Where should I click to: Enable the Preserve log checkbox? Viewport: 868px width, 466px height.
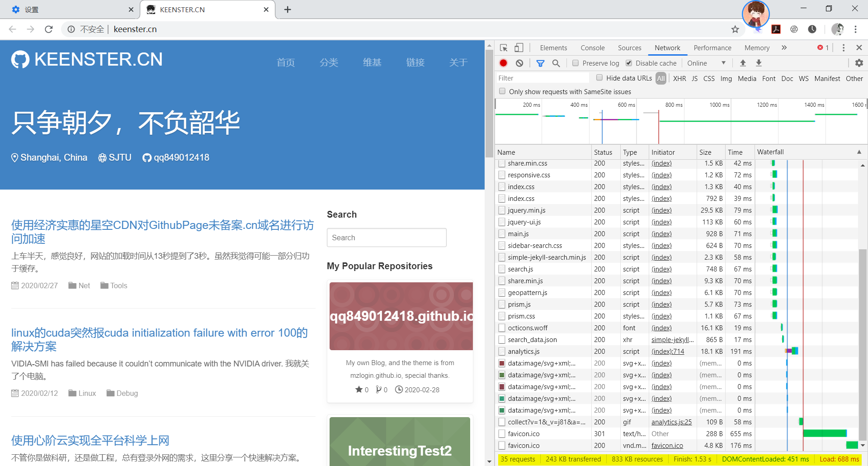point(575,63)
